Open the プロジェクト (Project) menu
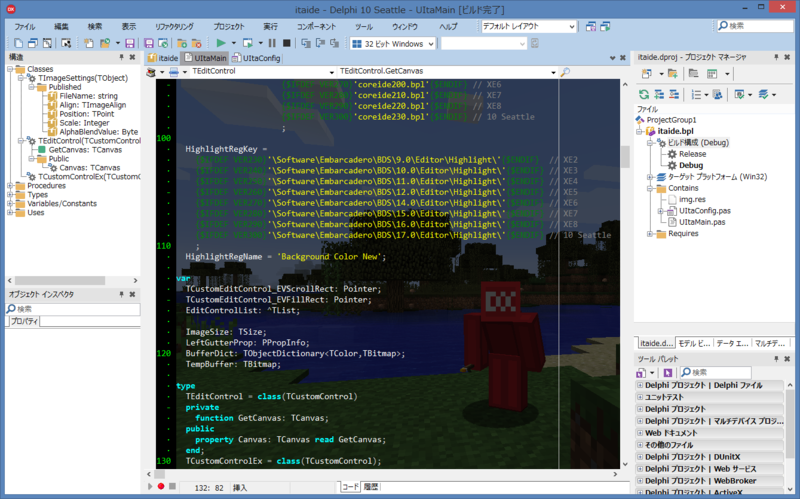Screen dimensions: 800x499 pyautogui.click(x=229, y=27)
